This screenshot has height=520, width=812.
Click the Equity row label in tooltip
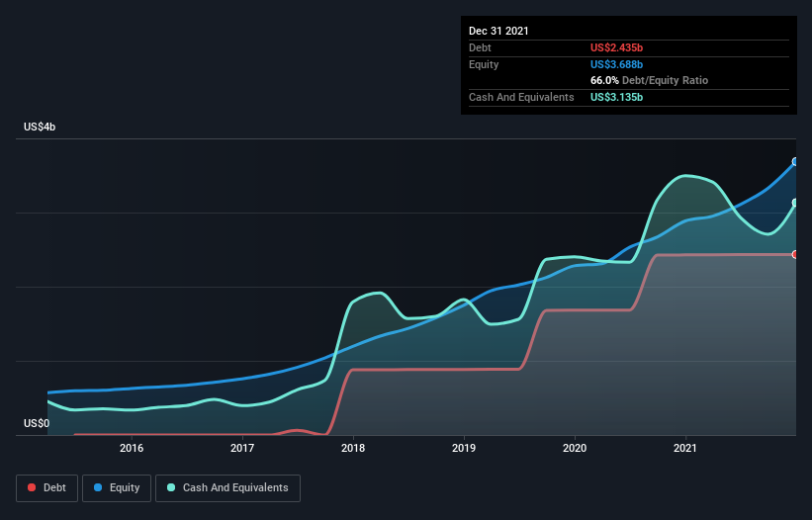pos(484,64)
